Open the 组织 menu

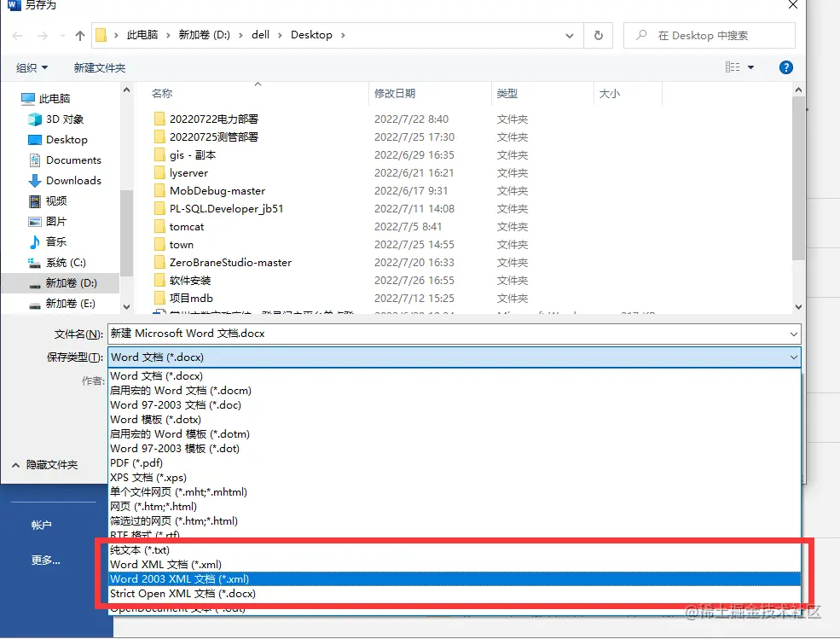tap(32, 67)
